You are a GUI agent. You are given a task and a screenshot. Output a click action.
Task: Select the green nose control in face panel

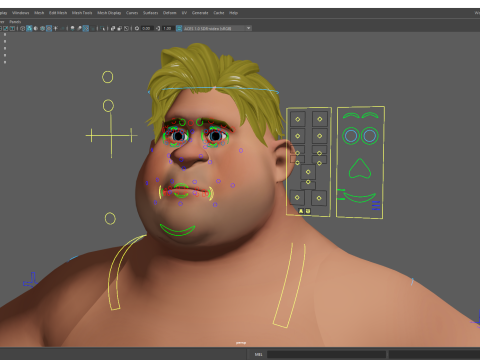pos(360,169)
